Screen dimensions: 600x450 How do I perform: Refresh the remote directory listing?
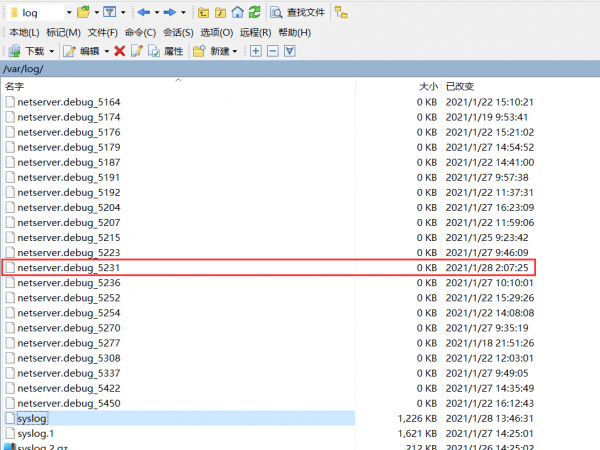255,13
